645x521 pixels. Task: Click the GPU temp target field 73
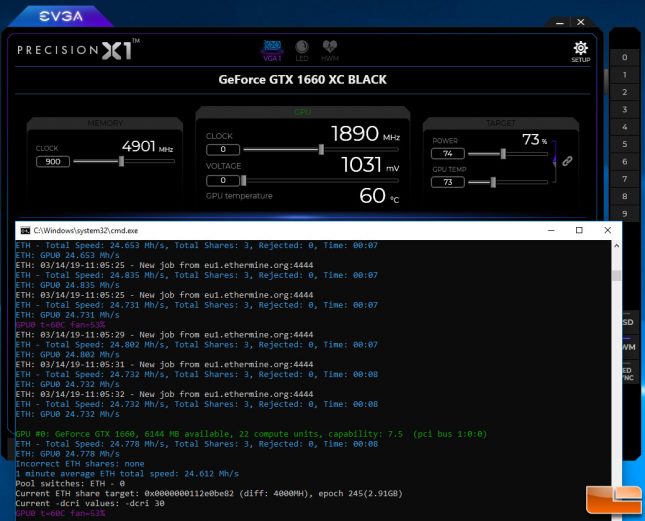tap(448, 182)
